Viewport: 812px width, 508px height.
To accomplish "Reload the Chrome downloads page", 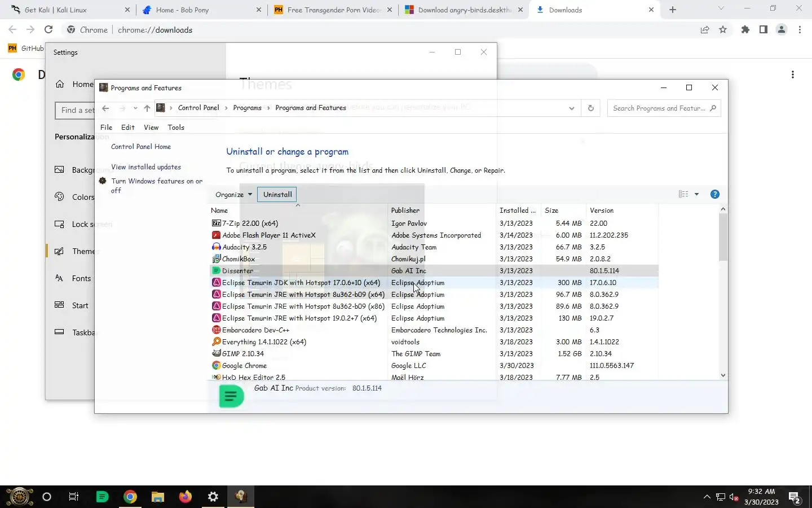I will coord(48,29).
